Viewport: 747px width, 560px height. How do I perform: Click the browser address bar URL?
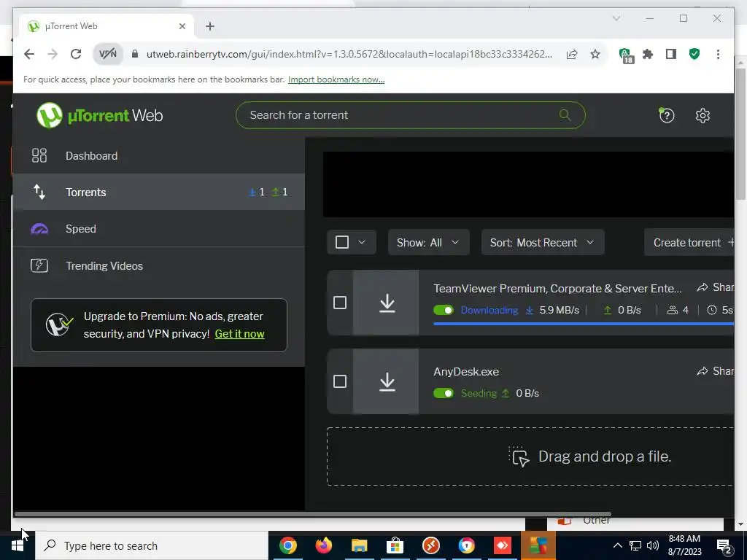pos(349,54)
